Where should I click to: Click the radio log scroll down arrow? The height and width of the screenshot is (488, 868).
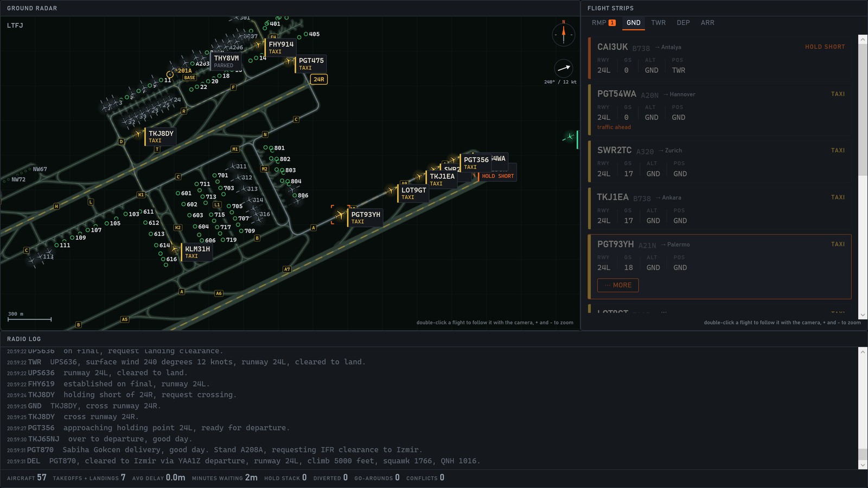pyautogui.click(x=863, y=465)
